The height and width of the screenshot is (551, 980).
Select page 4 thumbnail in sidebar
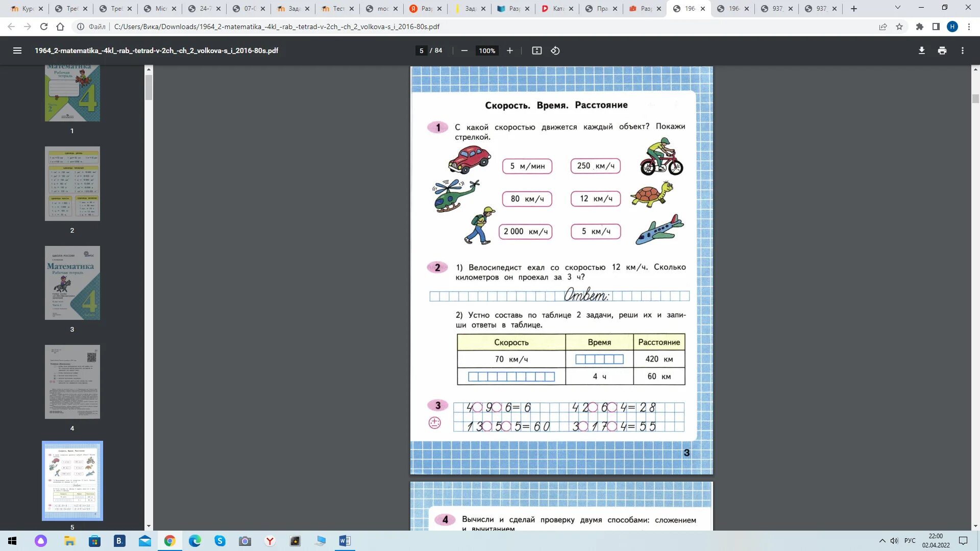click(72, 382)
